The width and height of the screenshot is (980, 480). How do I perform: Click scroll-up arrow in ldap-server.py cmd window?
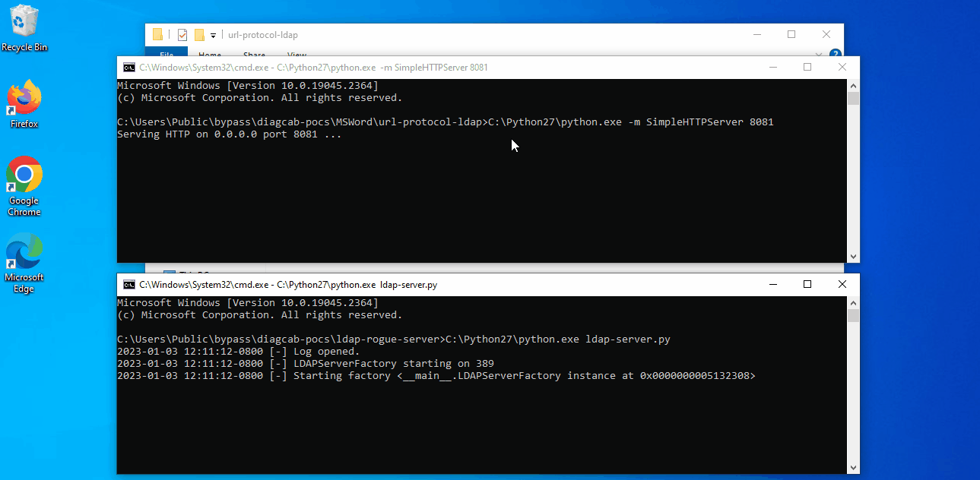[853, 302]
